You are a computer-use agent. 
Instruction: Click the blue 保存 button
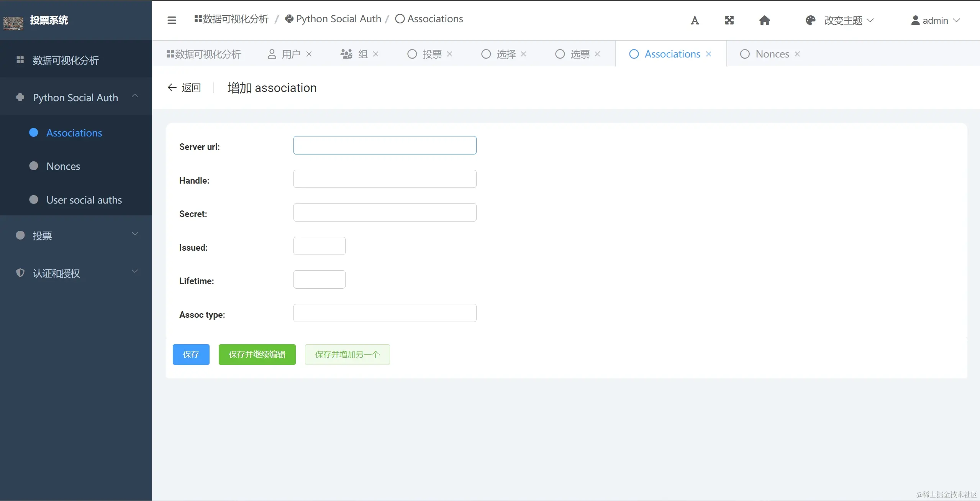click(191, 354)
